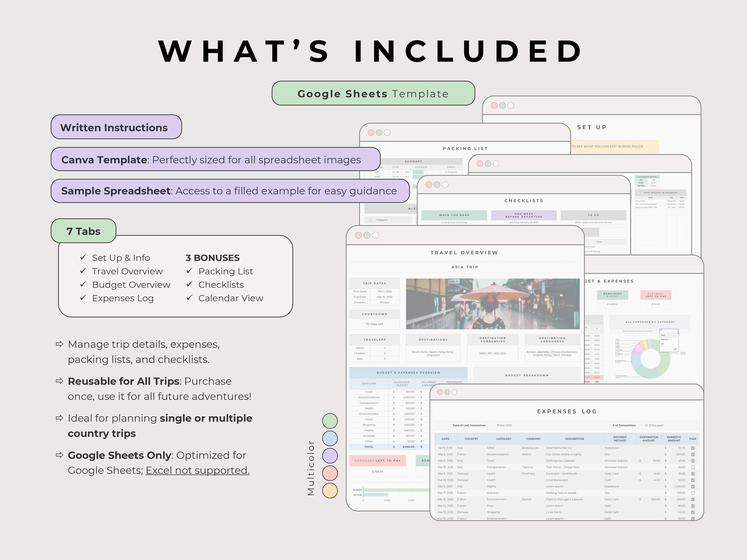Toggle Paid checkbox for Sunscreen + toothbrush row
This screenshot has width=747, height=560.
pos(693,474)
